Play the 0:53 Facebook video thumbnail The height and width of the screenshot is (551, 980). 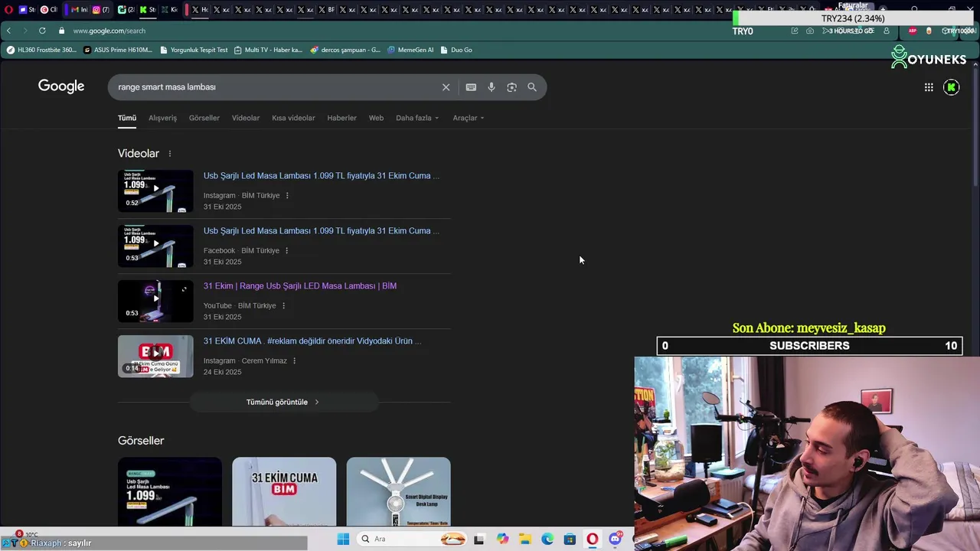(155, 246)
